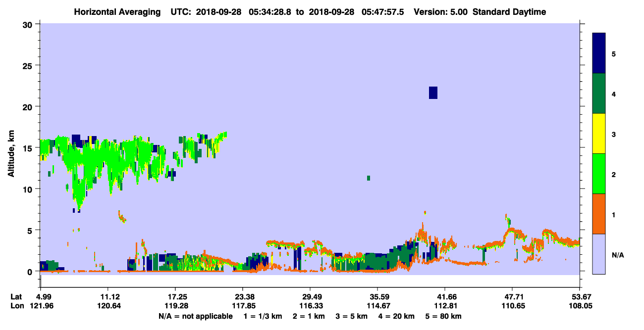Click the dark blue color bar segment labeled 5
This screenshot has height=330, width=644.
pos(599,53)
